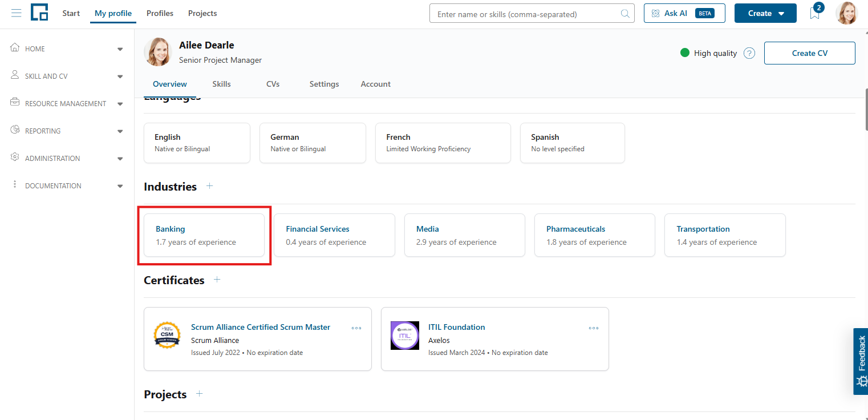The height and width of the screenshot is (420, 868).
Task: Click the ITIL Foundation badge image
Action: point(404,335)
